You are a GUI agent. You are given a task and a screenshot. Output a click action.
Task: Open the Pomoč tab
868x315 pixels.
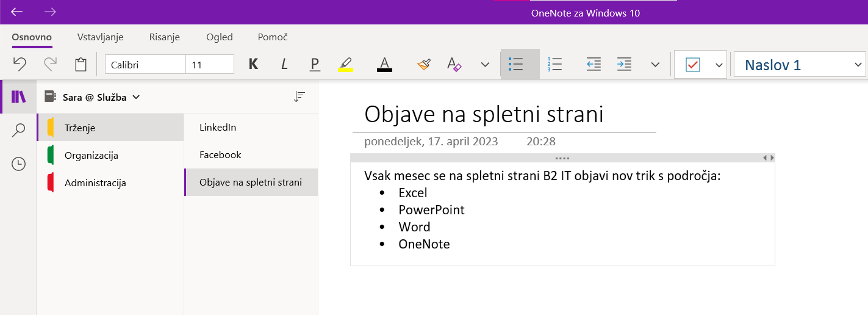point(273,37)
